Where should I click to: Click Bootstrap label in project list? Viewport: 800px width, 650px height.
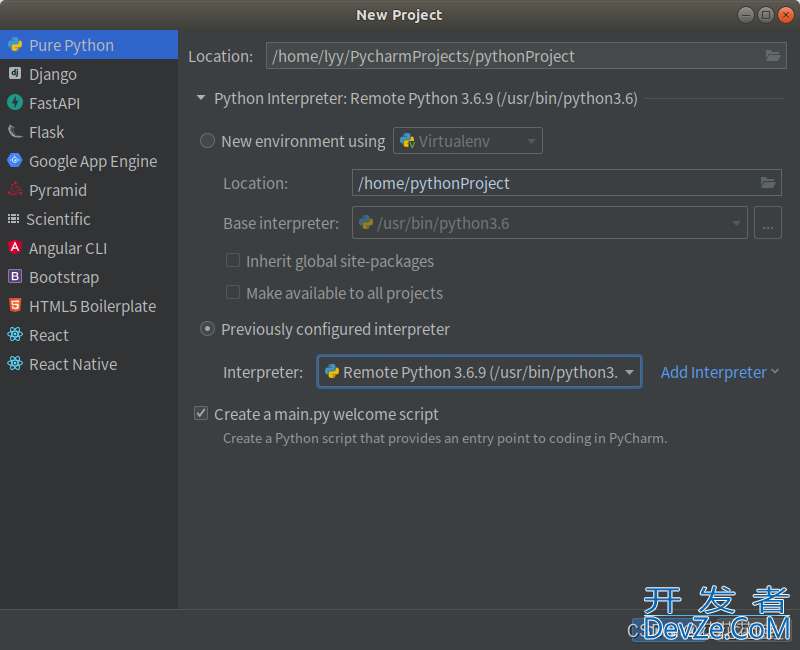click(64, 278)
